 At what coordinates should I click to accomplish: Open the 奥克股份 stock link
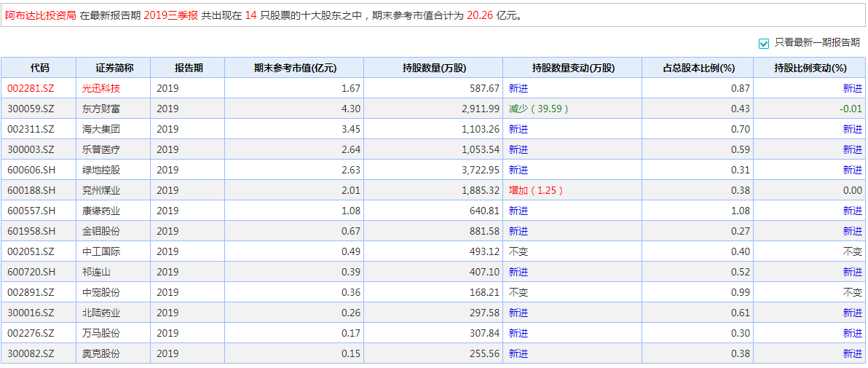coord(101,353)
